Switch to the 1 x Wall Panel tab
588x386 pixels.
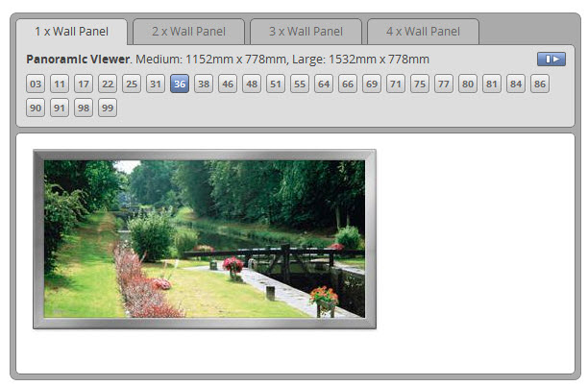tap(71, 32)
